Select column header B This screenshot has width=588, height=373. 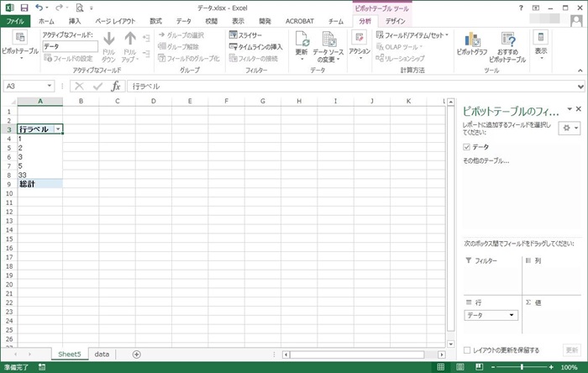81,101
